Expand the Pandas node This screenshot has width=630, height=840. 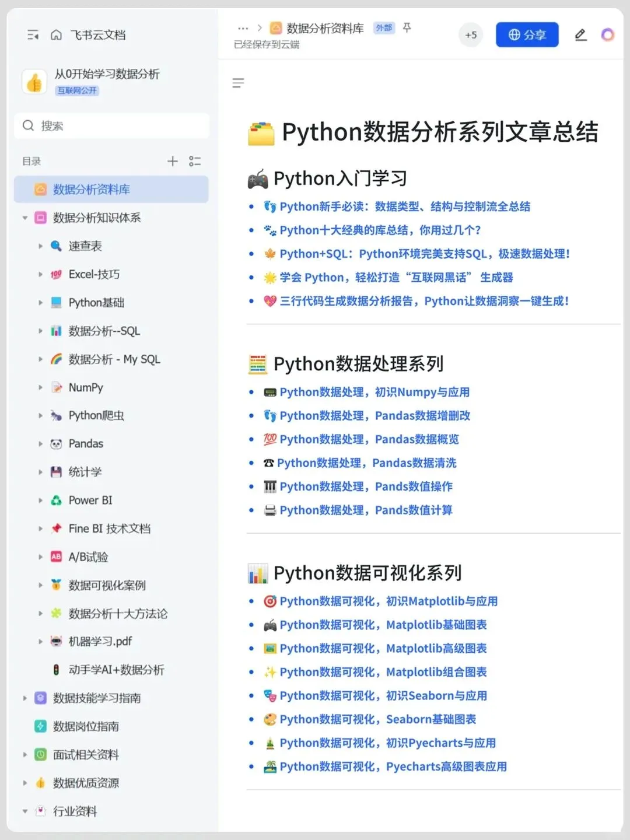click(40, 444)
